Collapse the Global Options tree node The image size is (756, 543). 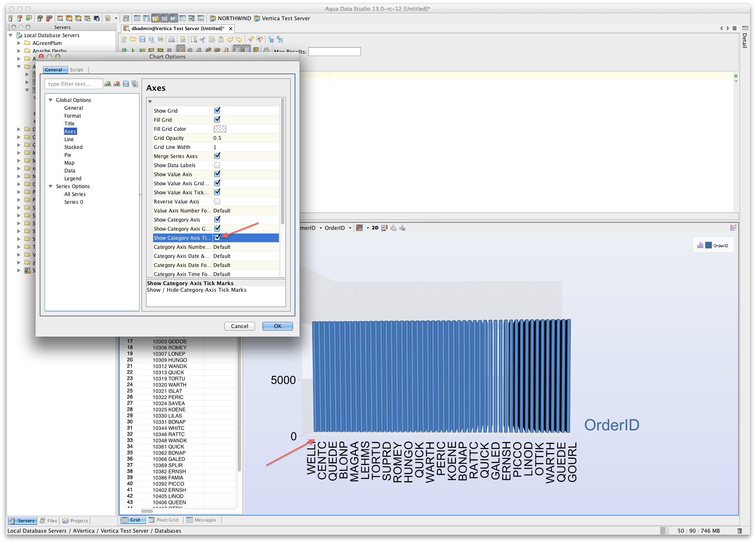(x=51, y=100)
